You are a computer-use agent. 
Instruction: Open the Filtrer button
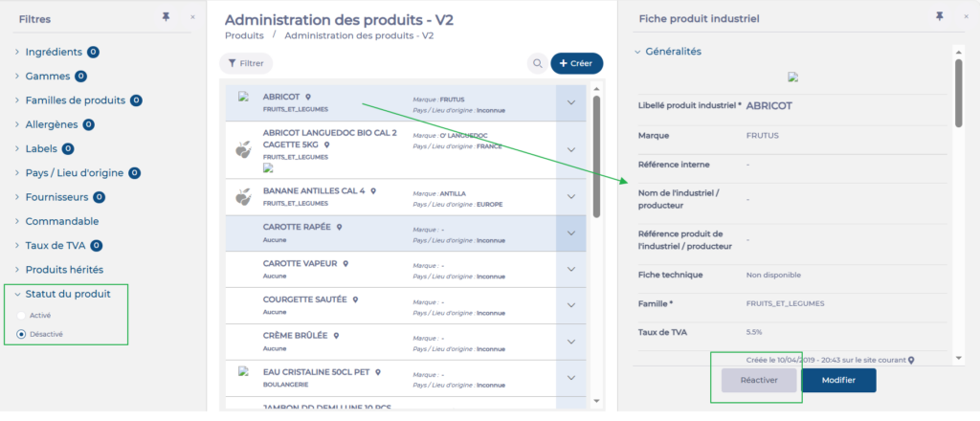(246, 63)
